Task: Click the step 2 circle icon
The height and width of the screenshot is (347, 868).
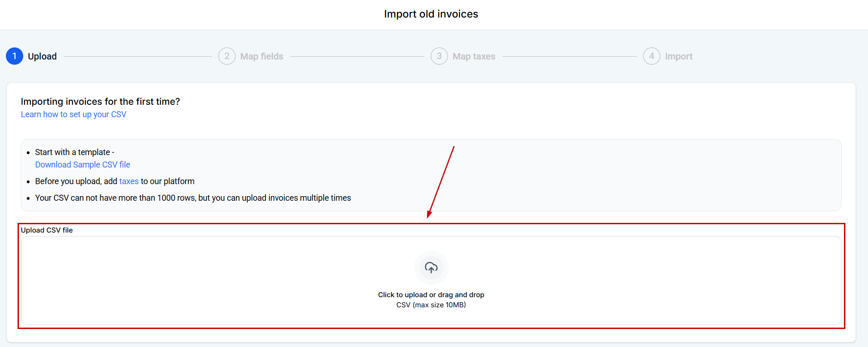Action: coord(227,56)
